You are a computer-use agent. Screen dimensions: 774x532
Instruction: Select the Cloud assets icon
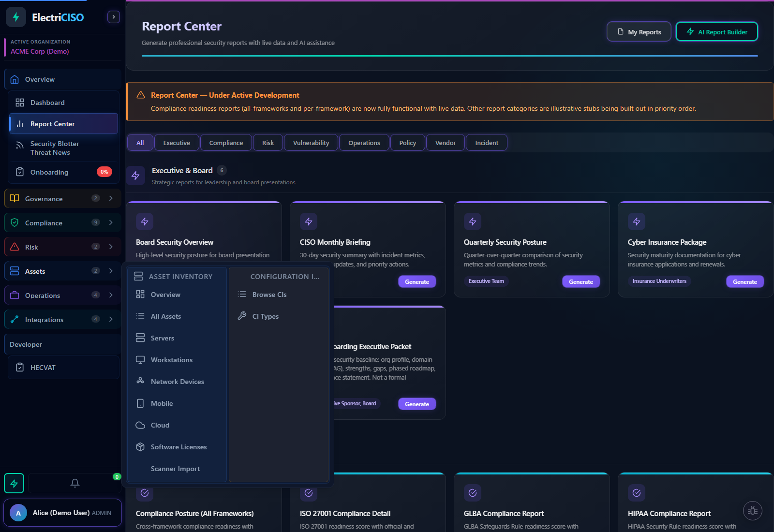(x=140, y=425)
